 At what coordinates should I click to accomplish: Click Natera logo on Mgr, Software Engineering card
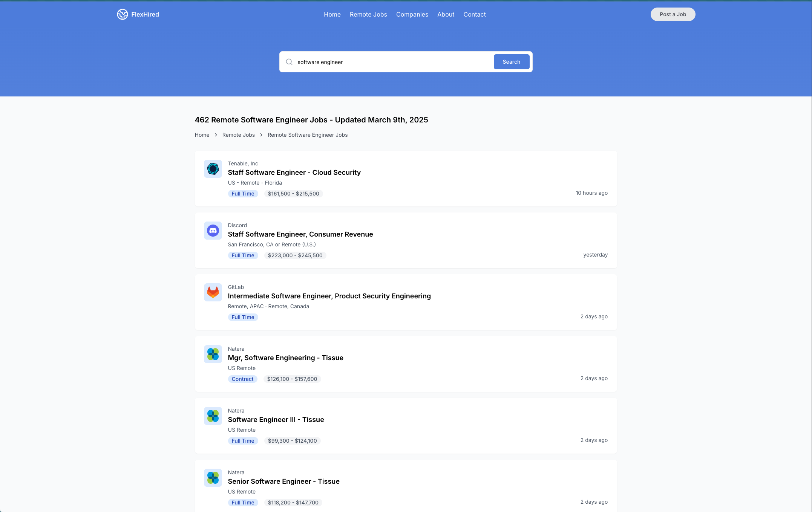tap(213, 354)
